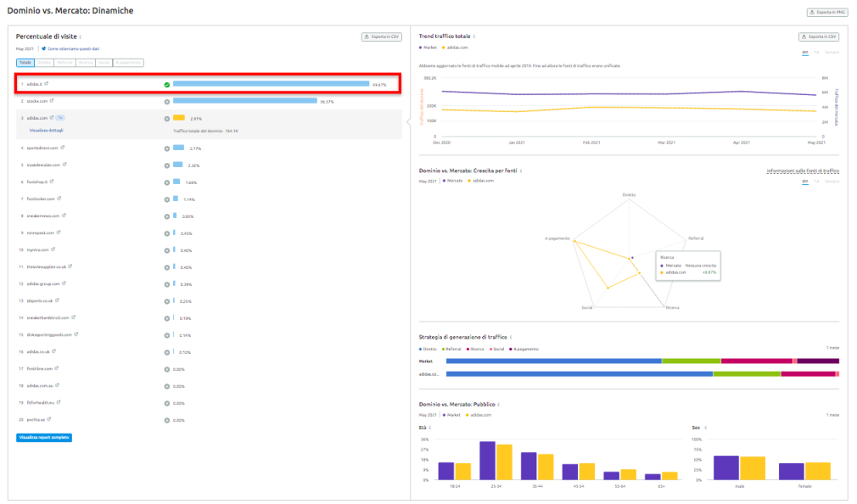Click the stockx.com blue traffic share bar
This screenshot has width=857, height=504.
pos(245,101)
